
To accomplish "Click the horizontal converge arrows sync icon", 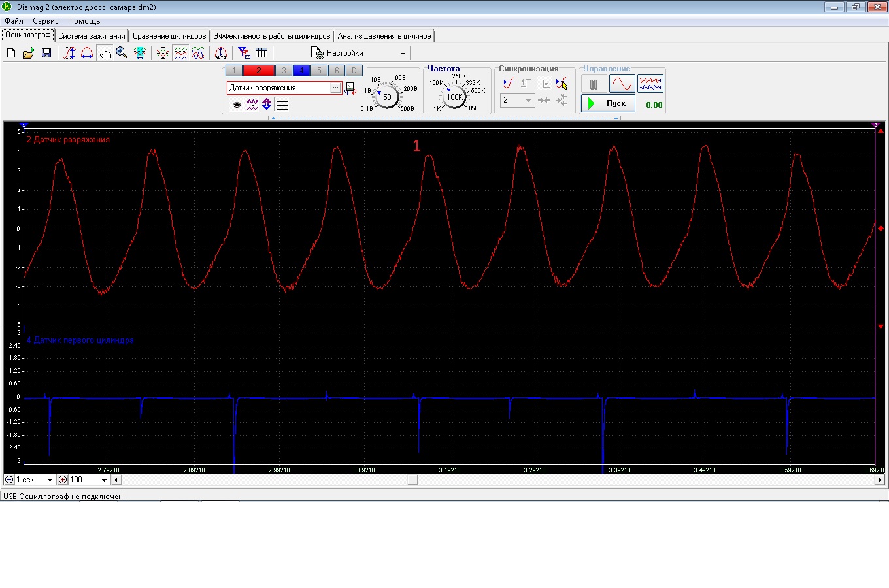I will (x=544, y=100).
